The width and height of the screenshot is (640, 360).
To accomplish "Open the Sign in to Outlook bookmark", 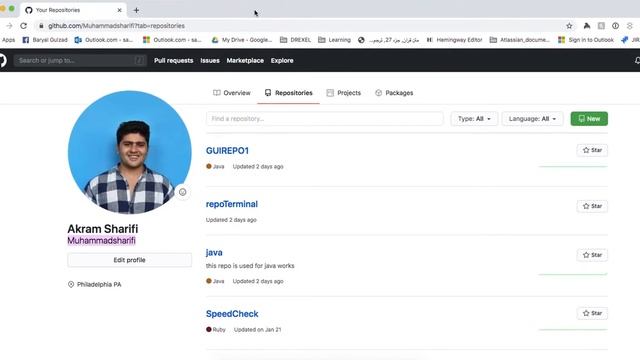I will 586,40.
